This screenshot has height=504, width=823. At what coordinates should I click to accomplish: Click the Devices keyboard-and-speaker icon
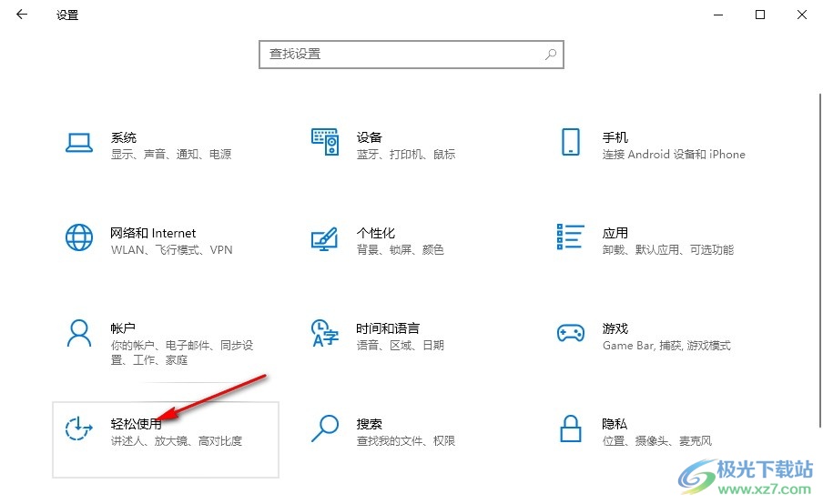[x=325, y=142]
